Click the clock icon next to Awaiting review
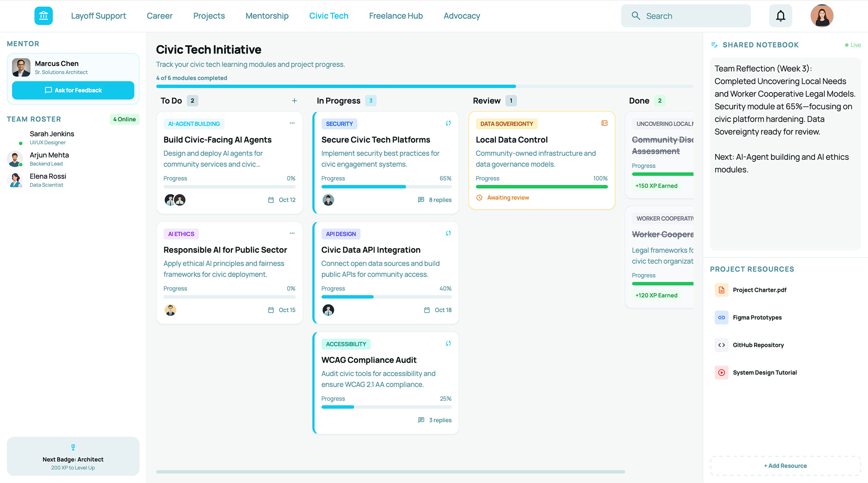 click(480, 197)
